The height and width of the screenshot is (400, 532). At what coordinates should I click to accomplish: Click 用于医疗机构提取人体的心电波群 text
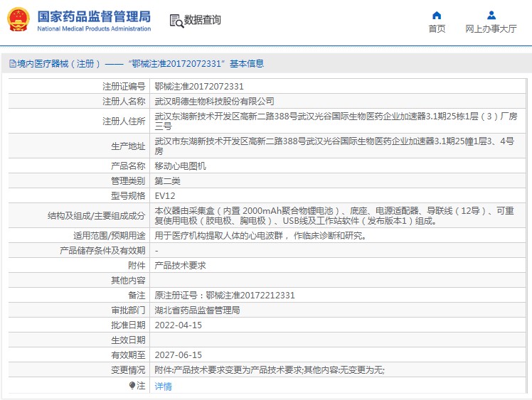pos(219,236)
